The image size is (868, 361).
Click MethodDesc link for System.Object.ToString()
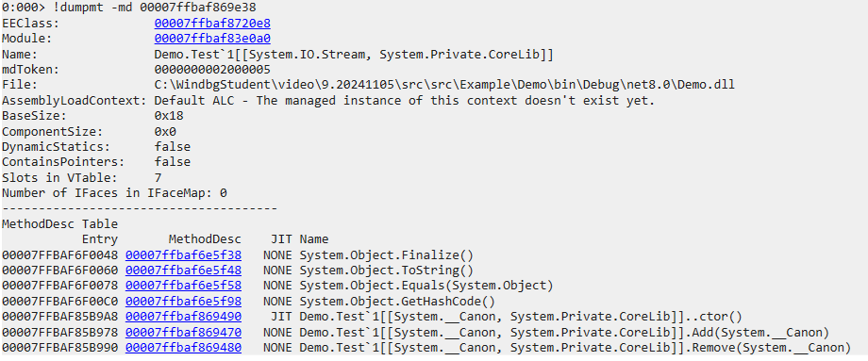pos(183,271)
